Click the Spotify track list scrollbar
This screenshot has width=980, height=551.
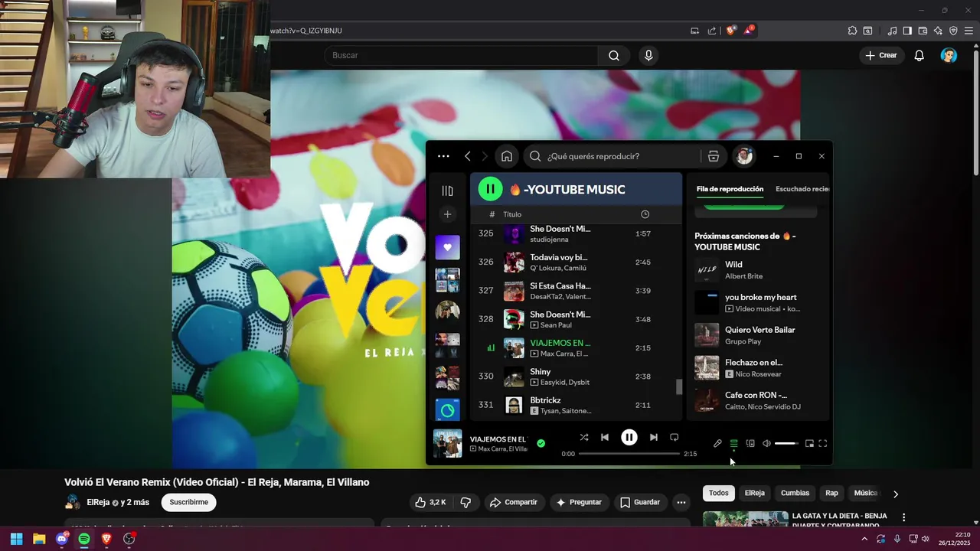tap(678, 386)
